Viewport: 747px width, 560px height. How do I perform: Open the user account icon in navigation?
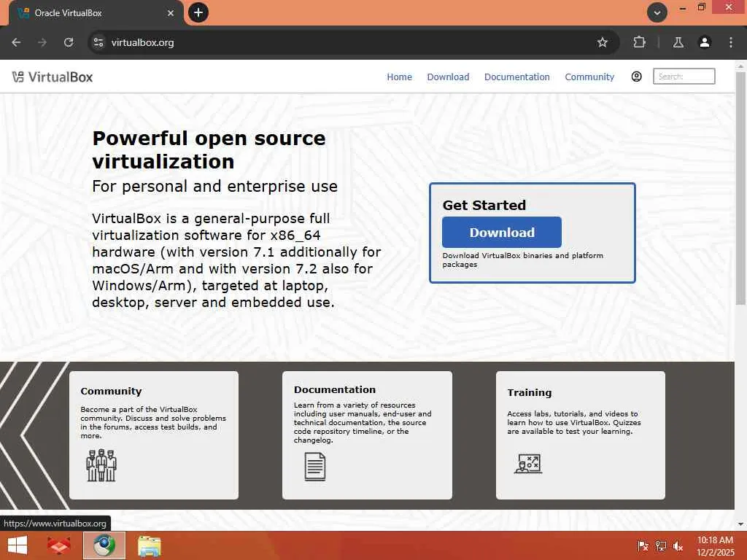tap(636, 77)
